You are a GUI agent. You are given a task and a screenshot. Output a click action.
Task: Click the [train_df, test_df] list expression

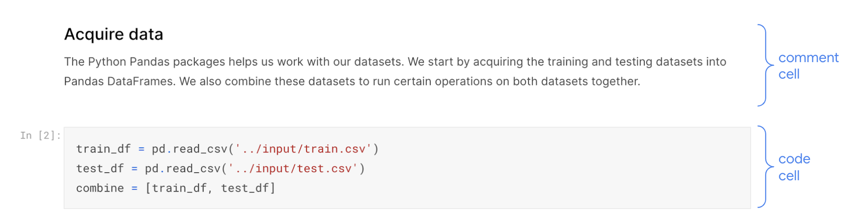(210, 188)
